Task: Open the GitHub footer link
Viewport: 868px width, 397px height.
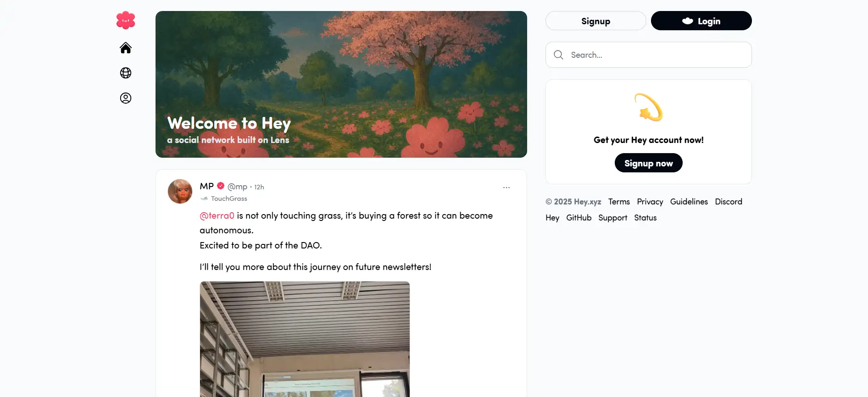Action: tap(579, 218)
